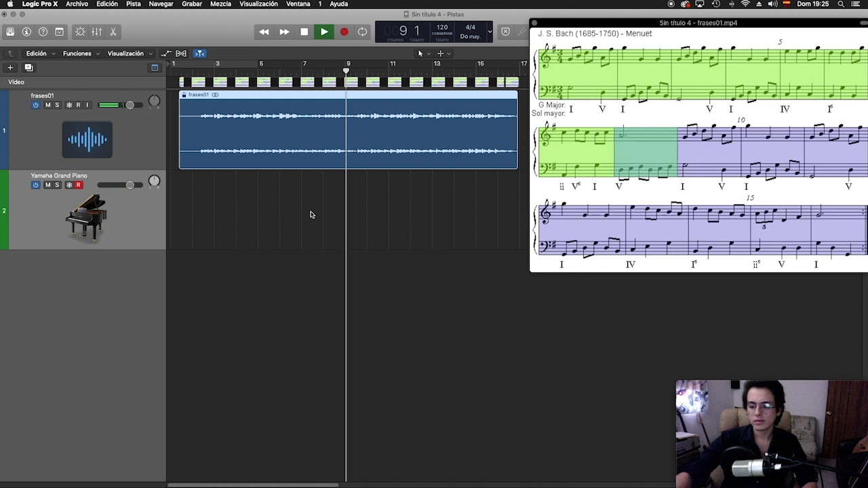Open command-click tool menu (plus icon)
868x488 pixels.
443,54
